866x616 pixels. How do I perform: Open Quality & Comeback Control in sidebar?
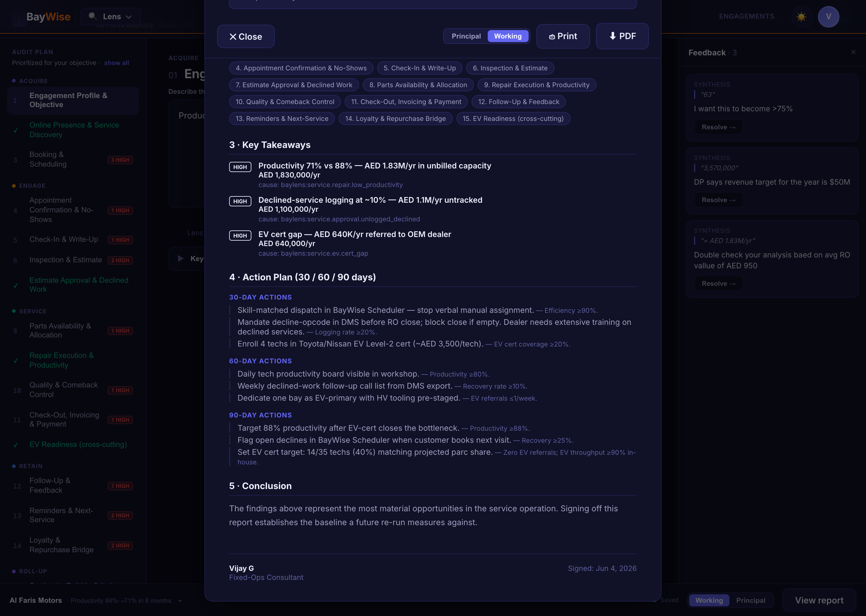coord(73,390)
